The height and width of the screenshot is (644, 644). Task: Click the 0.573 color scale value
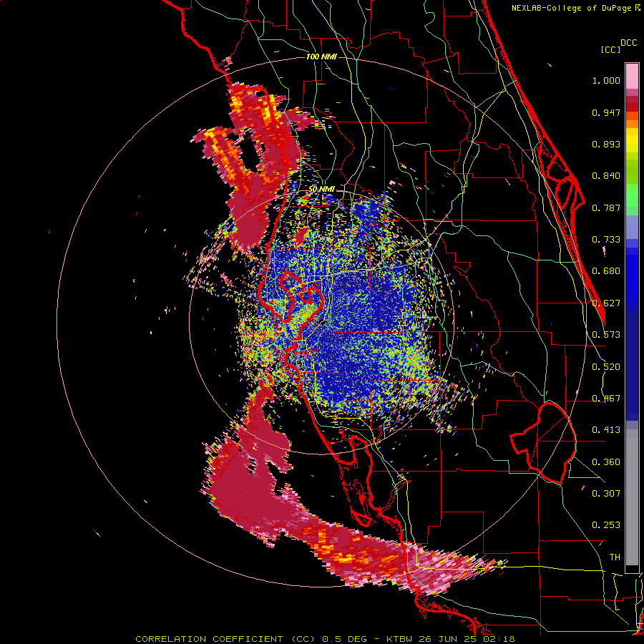(x=606, y=335)
